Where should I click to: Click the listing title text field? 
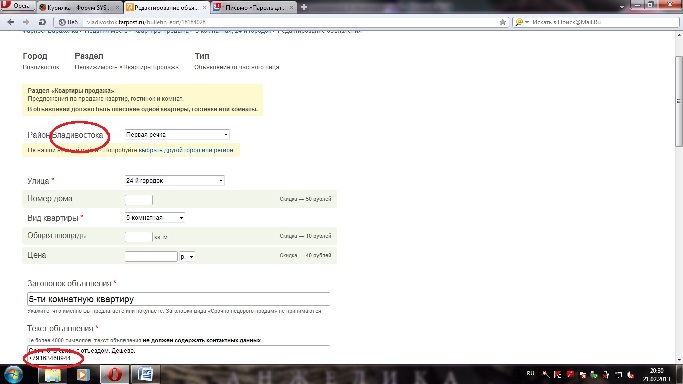(x=178, y=299)
